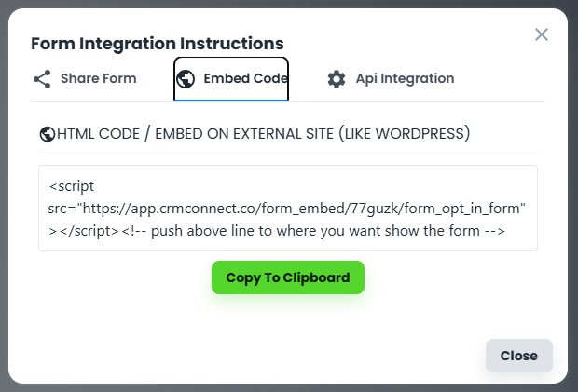Image resolution: width=578 pixels, height=392 pixels.
Task: Click the closing </script> tag in the code
Action: (x=89, y=230)
